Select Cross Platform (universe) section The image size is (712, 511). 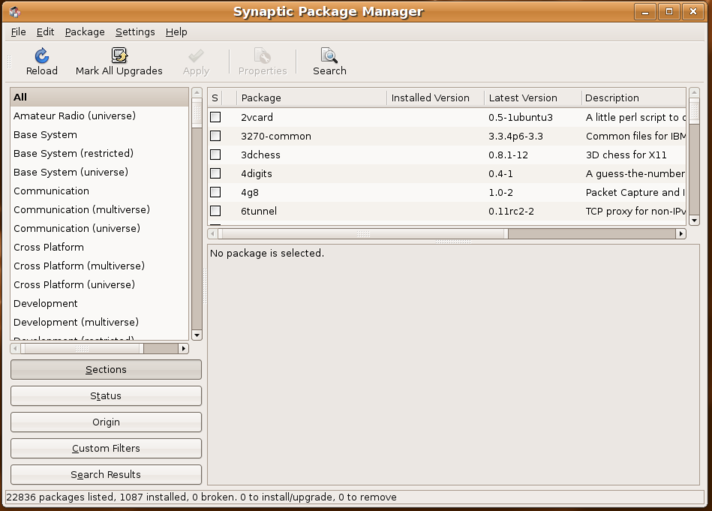[99, 284]
